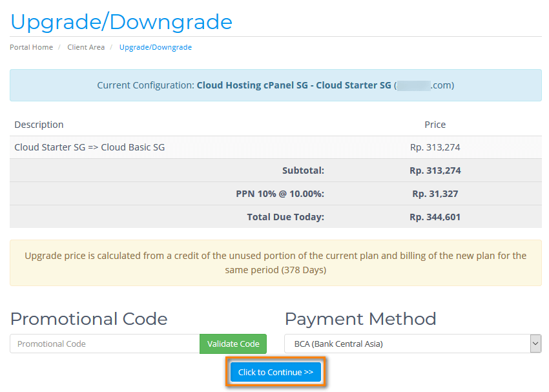This screenshot has width=549, height=392.
Task: Click the Click to Continue >> button
Action: 275,372
